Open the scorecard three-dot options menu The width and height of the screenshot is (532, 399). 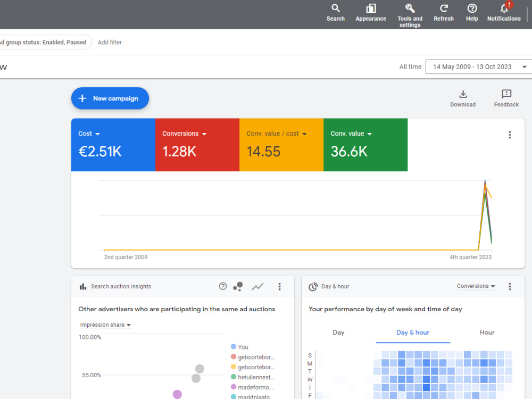510,135
